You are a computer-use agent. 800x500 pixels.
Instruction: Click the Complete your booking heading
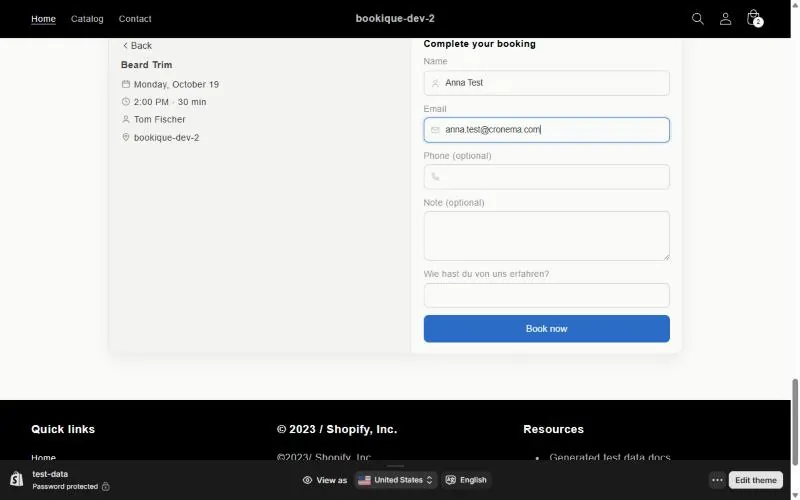480,44
